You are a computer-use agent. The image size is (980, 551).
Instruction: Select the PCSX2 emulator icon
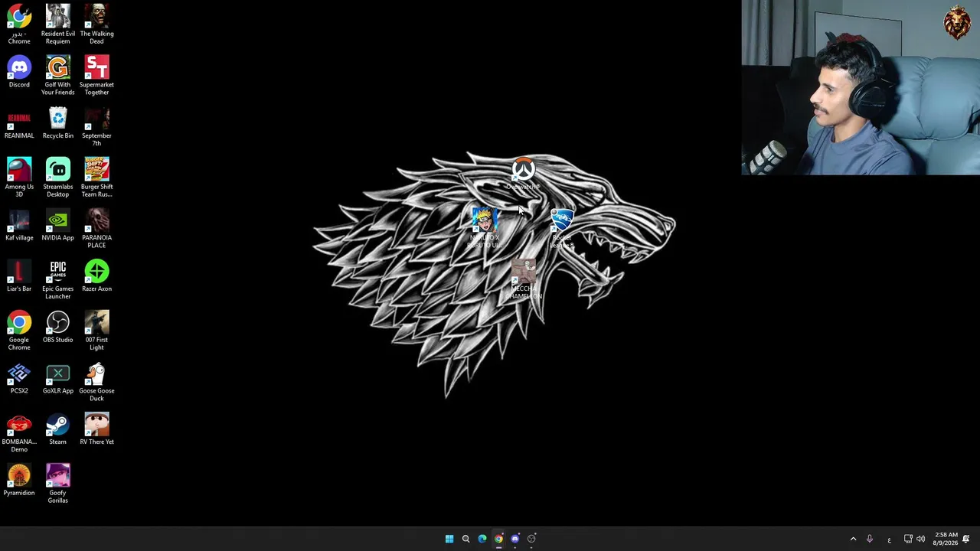click(x=19, y=378)
